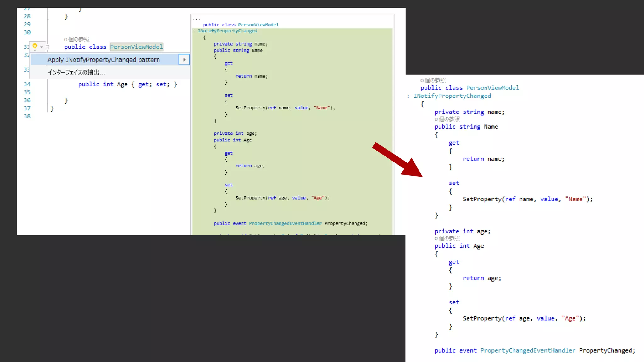The height and width of the screenshot is (362, 644).
Task: Click the set accessor on the Age line
Action: click(x=161, y=84)
